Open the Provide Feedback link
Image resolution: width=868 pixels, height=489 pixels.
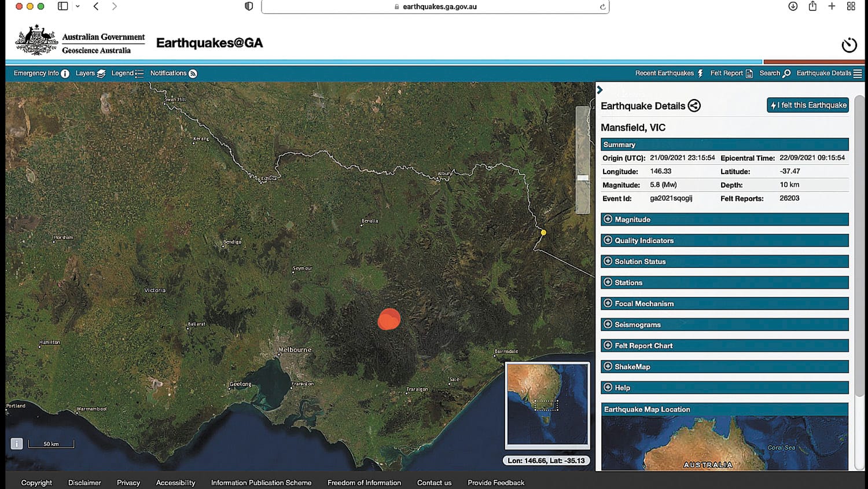click(x=496, y=483)
